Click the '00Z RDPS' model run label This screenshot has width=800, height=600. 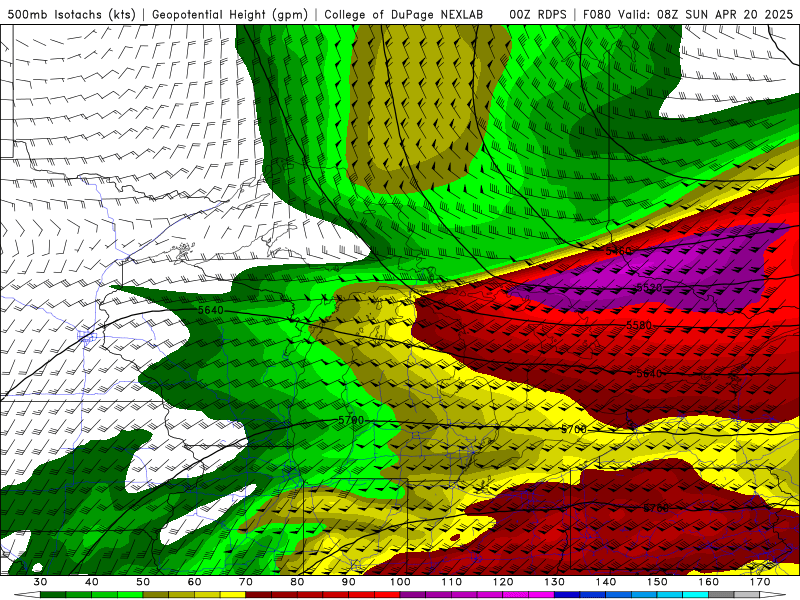point(538,14)
